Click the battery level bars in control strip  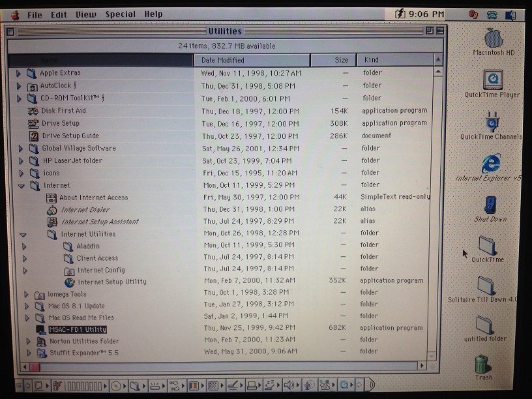click(83, 386)
